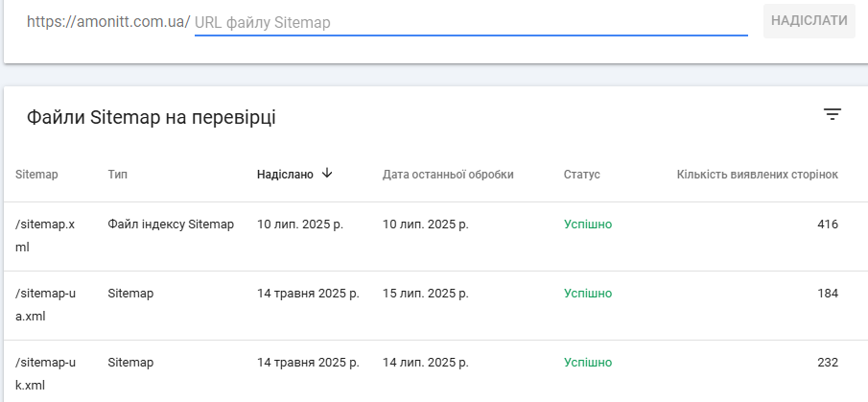
Task: Sort by the Статус column header
Action: 582,175
